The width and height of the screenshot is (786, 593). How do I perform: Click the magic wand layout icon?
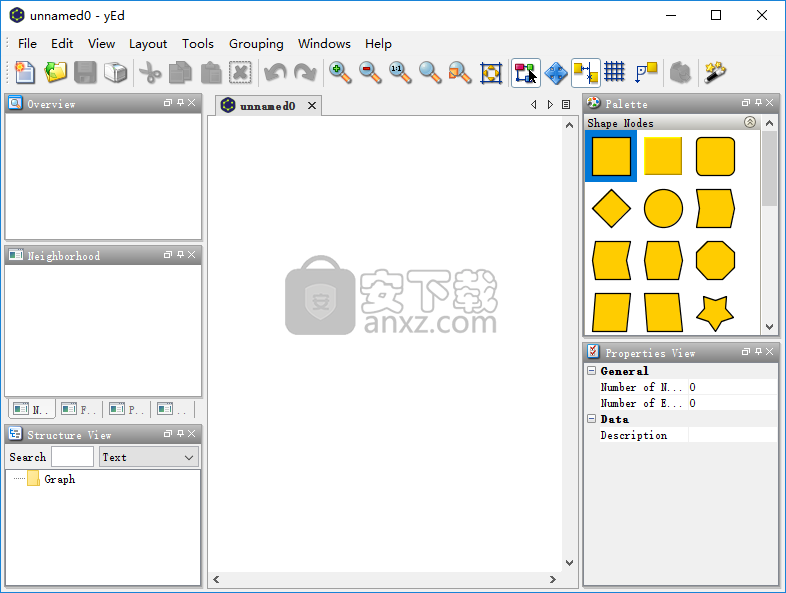(x=715, y=72)
